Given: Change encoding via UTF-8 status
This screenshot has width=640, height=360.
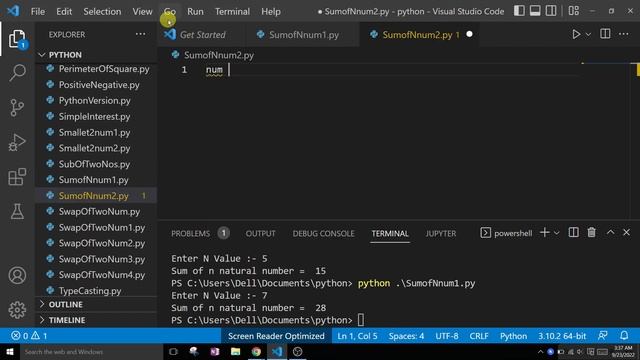Looking at the screenshot, I should click(447, 336).
